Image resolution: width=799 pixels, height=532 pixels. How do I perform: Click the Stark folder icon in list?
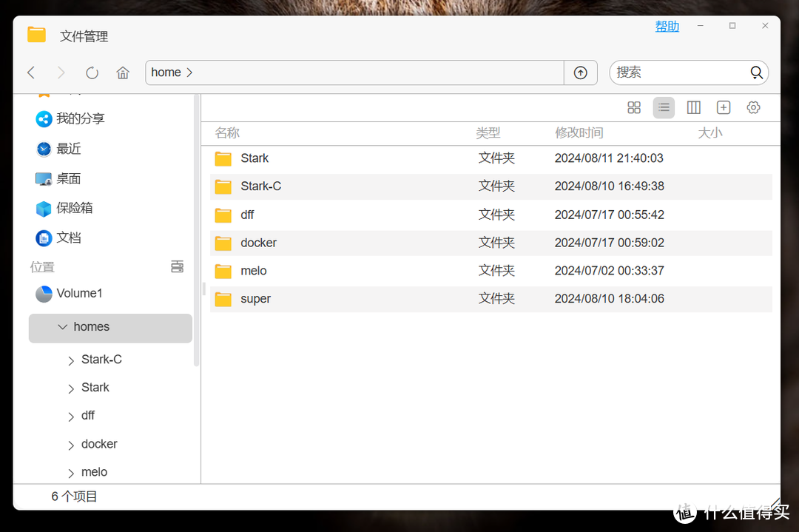coord(223,158)
